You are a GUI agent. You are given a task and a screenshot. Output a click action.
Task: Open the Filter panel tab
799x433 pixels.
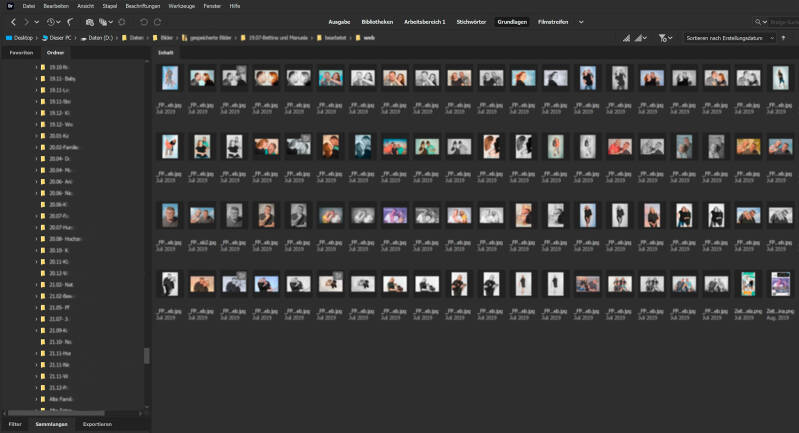pos(15,424)
